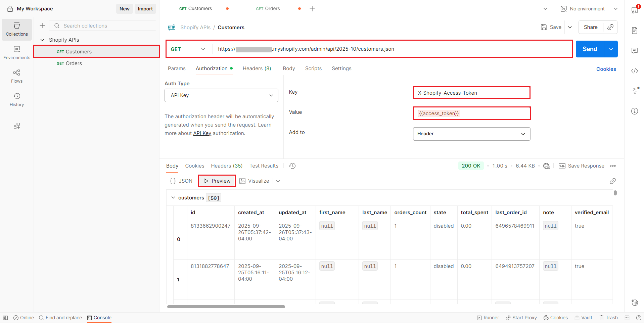Screen dimensions: 644x323
Task: Open the comments icon in right sidebar
Action: pyautogui.click(x=634, y=51)
